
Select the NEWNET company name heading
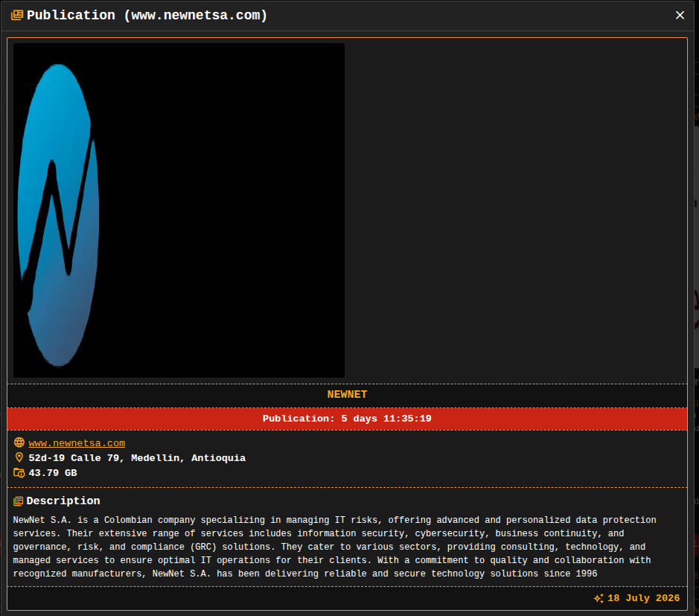click(x=348, y=394)
